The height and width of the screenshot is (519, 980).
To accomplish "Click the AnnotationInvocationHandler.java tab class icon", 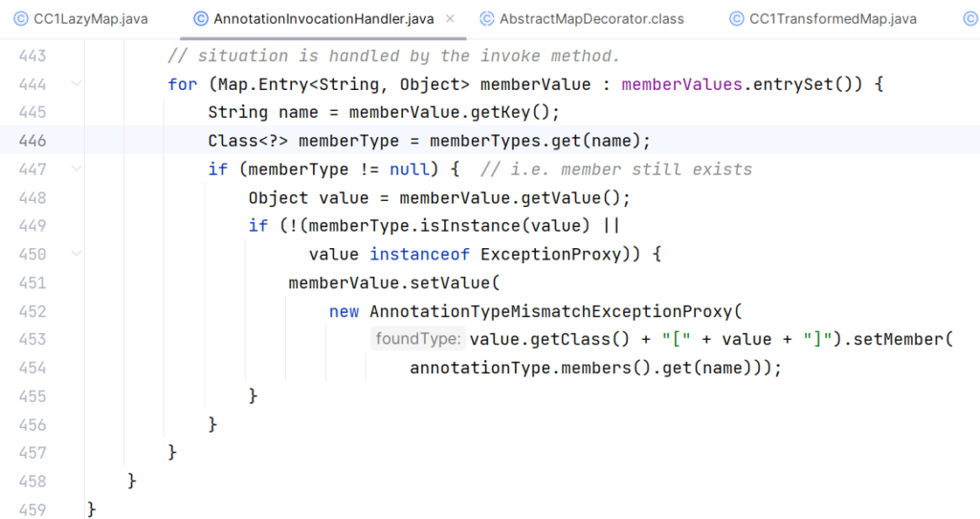I will [200, 18].
